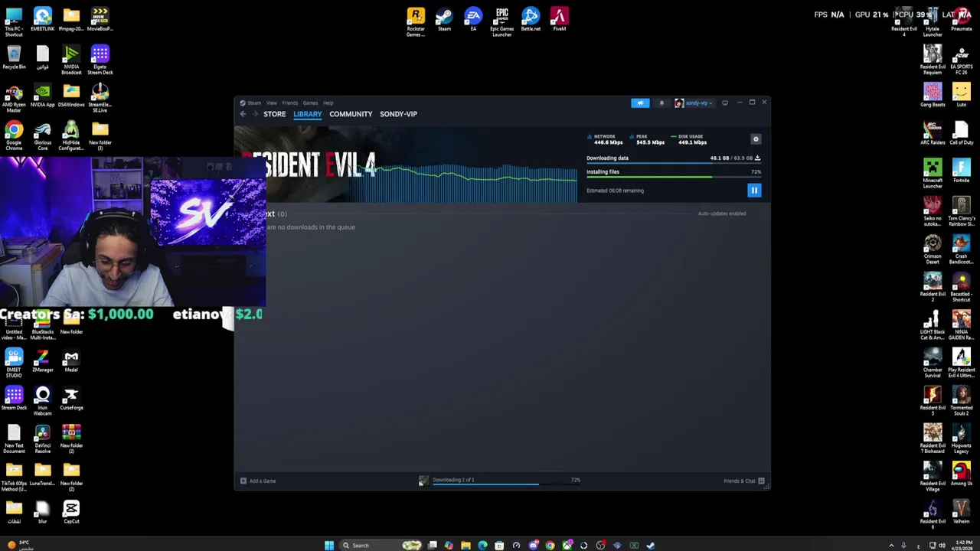Screen dimensions: 980x551
Task: Select the Google Chrome desktop icon
Action: [14, 136]
